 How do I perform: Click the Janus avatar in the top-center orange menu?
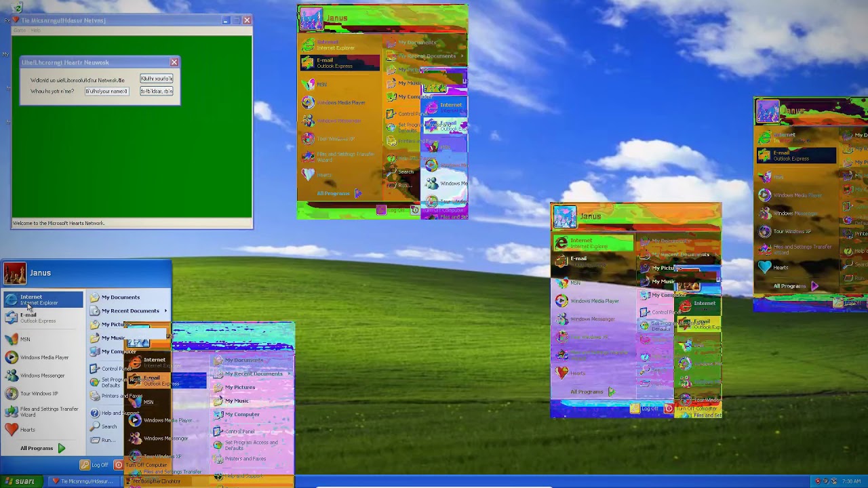311,19
